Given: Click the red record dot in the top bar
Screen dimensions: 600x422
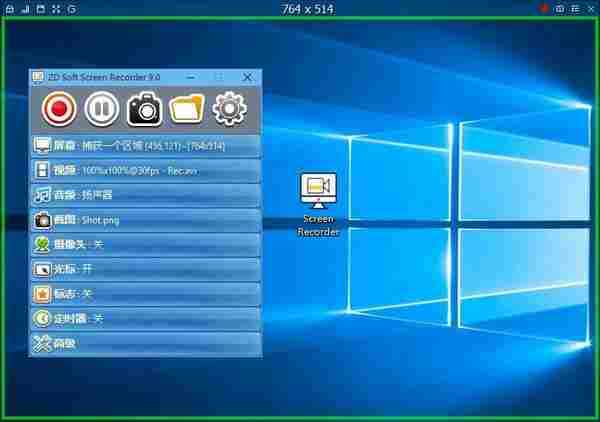Looking at the screenshot, I should click(x=545, y=9).
